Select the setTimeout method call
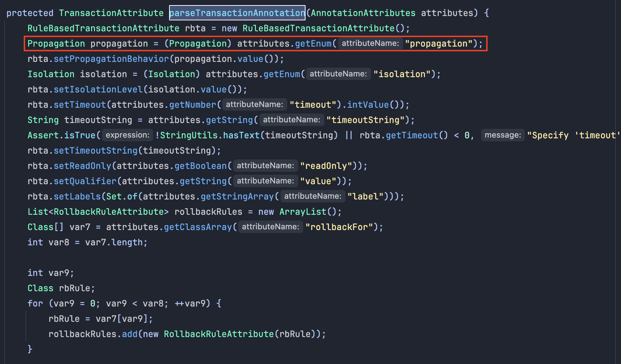The image size is (621, 364). coord(79,104)
